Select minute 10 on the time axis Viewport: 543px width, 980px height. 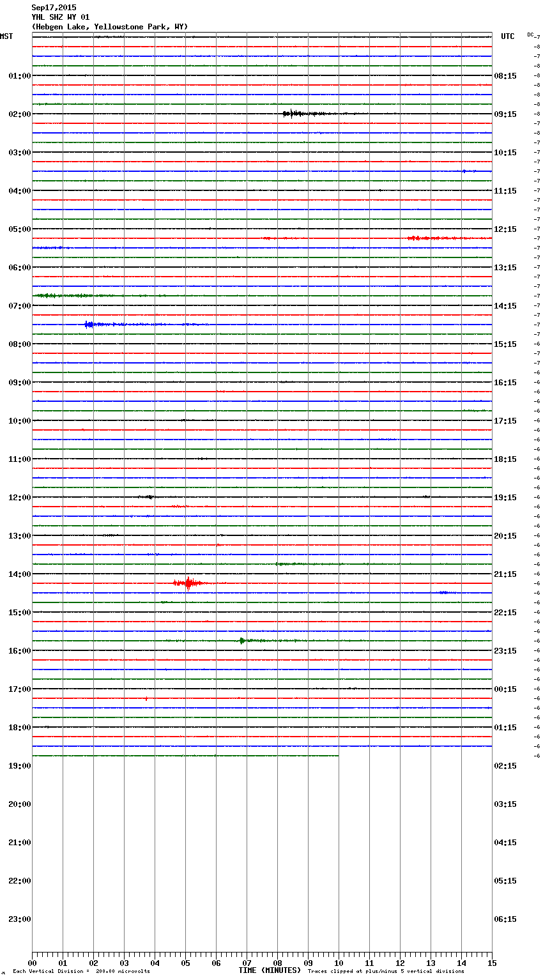click(339, 963)
